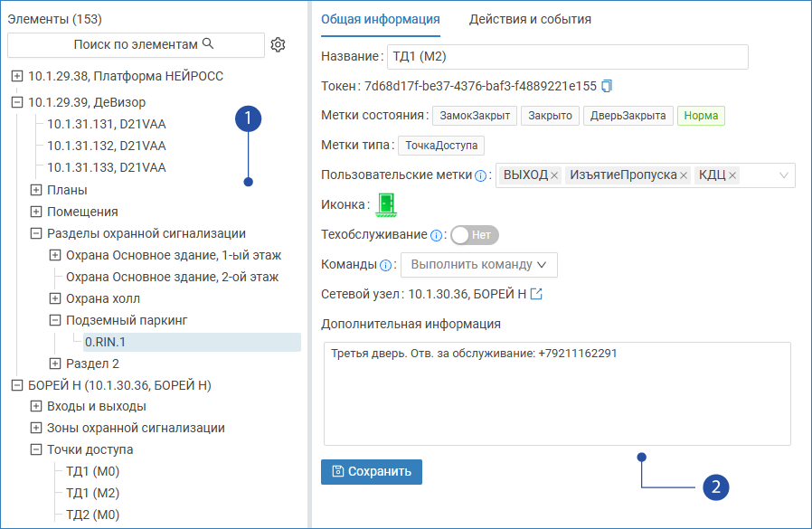
Task: Toggle the Техобслуживание switch
Action: [475, 235]
